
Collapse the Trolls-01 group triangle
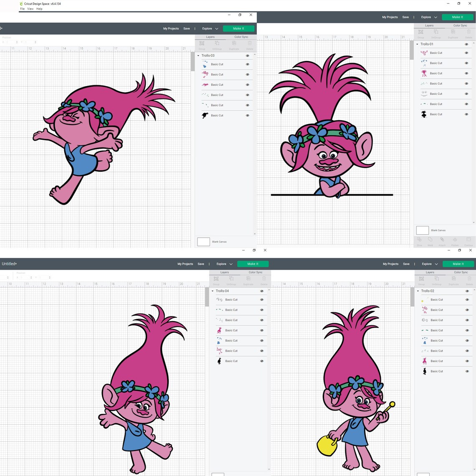tap(417, 44)
